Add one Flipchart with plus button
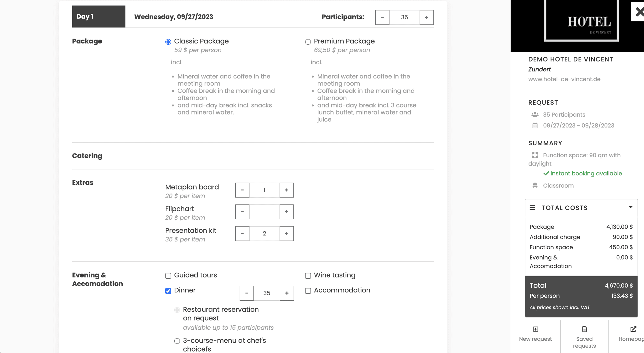Image resolution: width=644 pixels, height=353 pixels. click(x=286, y=212)
